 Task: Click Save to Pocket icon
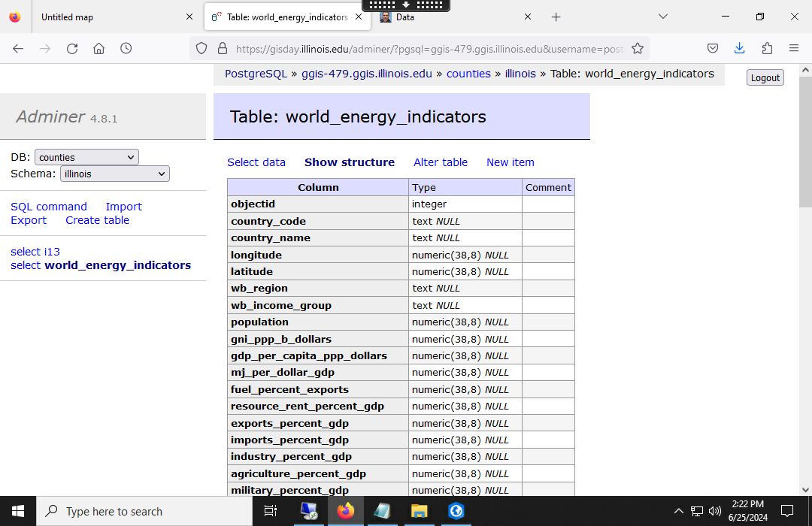pos(713,48)
